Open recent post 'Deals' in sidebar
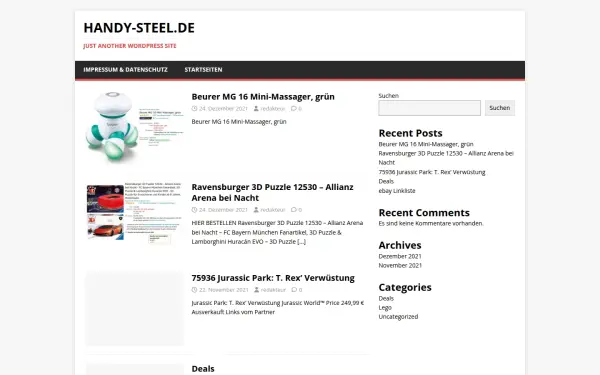 (386, 181)
